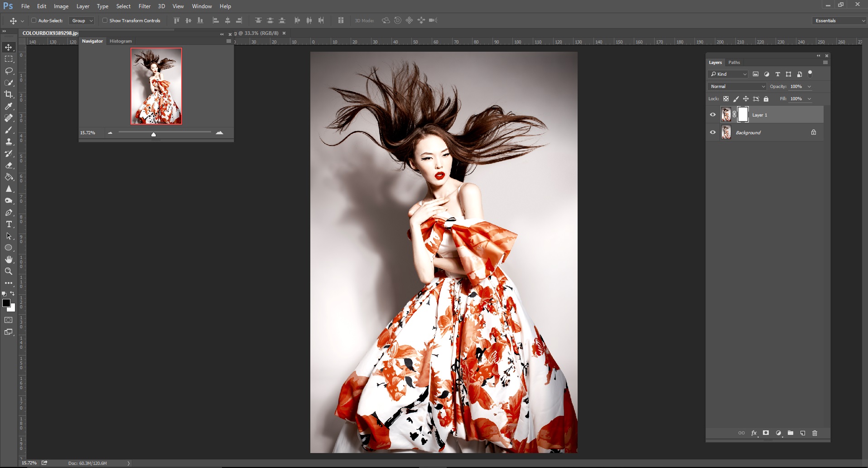Choose the Type tool
Image resolution: width=868 pixels, height=468 pixels.
(8, 224)
